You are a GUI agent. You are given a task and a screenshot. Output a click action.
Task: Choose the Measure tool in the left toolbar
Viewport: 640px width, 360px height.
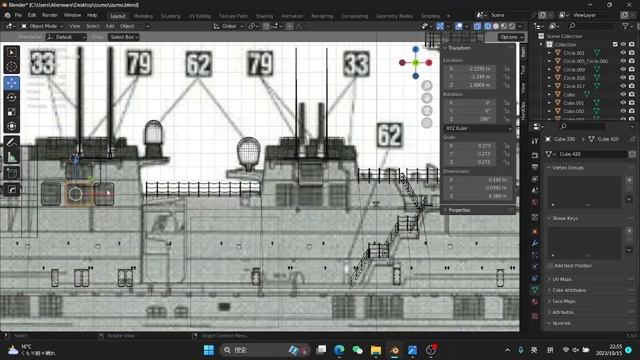[11, 157]
